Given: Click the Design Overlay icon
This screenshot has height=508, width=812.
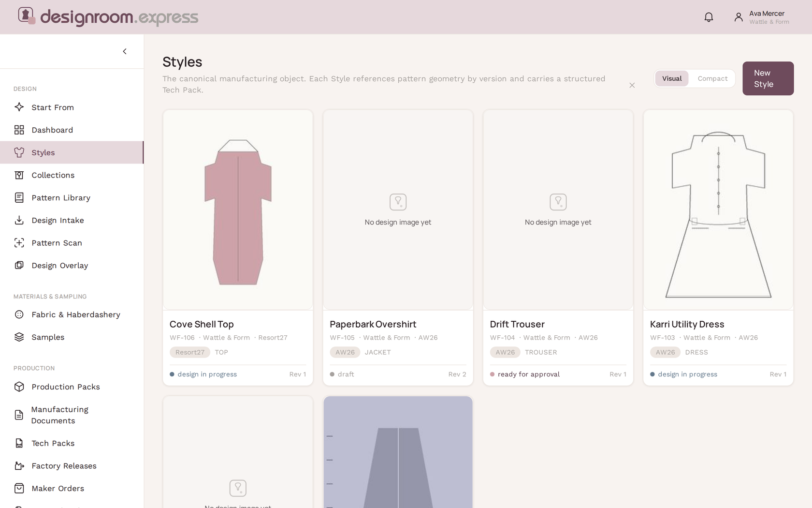Looking at the screenshot, I should click(x=19, y=265).
